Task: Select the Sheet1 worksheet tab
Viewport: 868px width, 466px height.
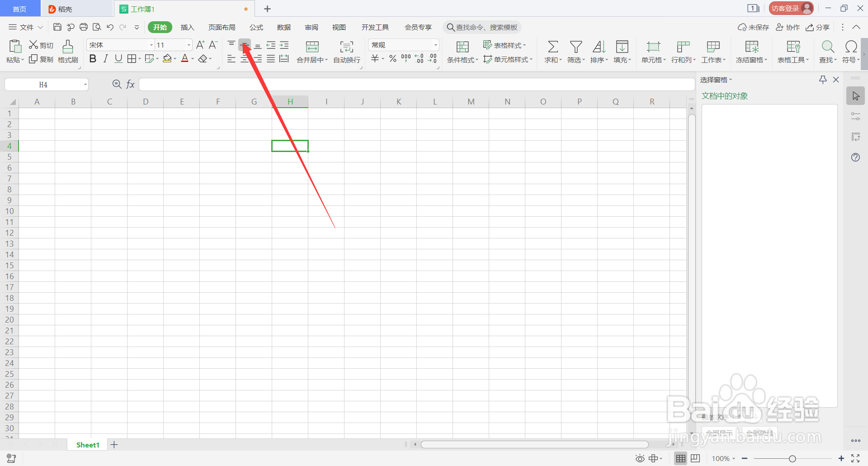Action: coord(88,445)
